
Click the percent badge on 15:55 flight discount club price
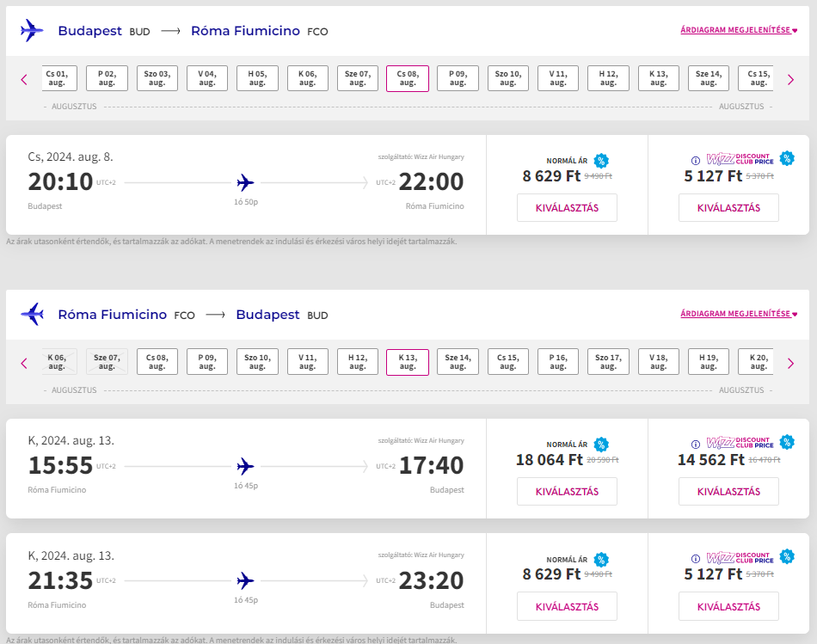[x=788, y=442]
